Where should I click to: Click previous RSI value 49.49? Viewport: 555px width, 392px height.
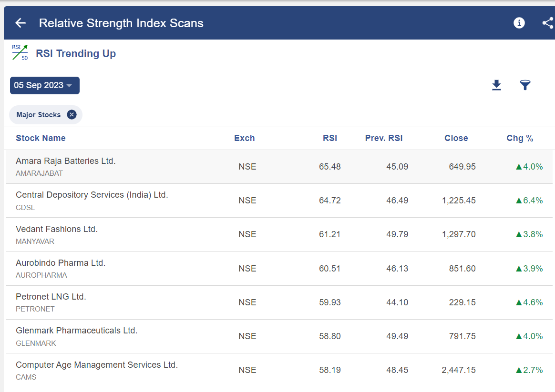pyautogui.click(x=397, y=336)
